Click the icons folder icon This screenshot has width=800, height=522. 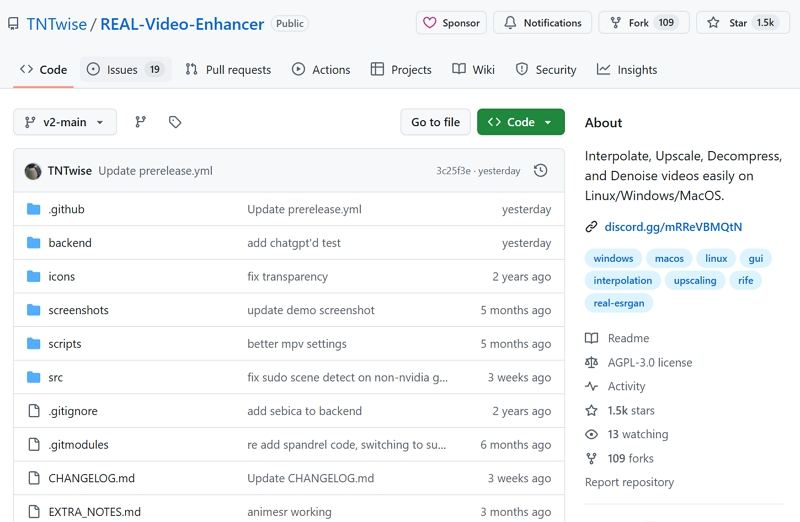pos(34,277)
